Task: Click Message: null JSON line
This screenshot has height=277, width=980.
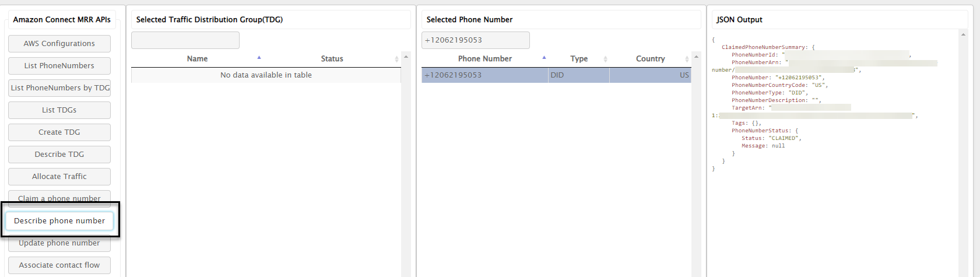Action: (x=763, y=146)
